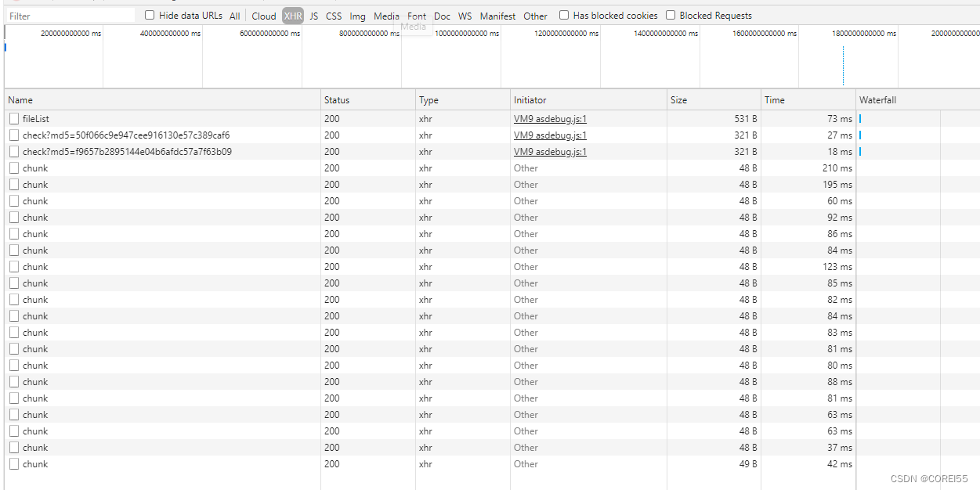Click file icon of the chunk row taking 37 ms
Image resolution: width=980 pixels, height=490 pixels.
coord(14,448)
